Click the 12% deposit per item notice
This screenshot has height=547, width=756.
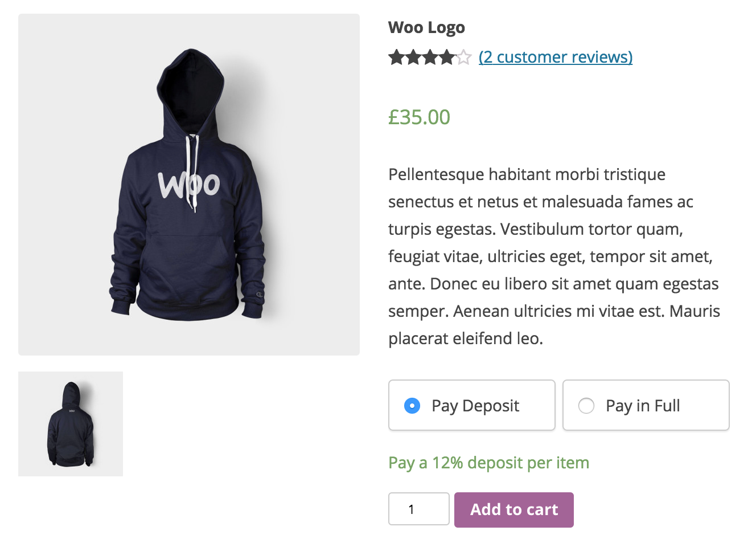[488, 463]
